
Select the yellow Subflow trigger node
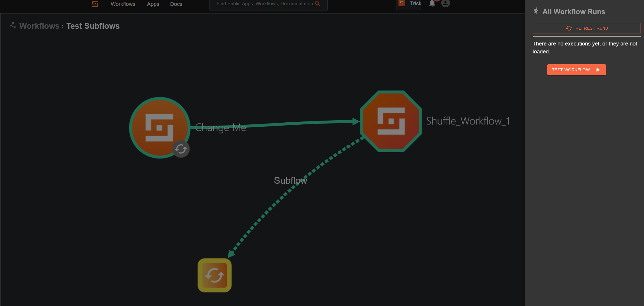(214, 275)
